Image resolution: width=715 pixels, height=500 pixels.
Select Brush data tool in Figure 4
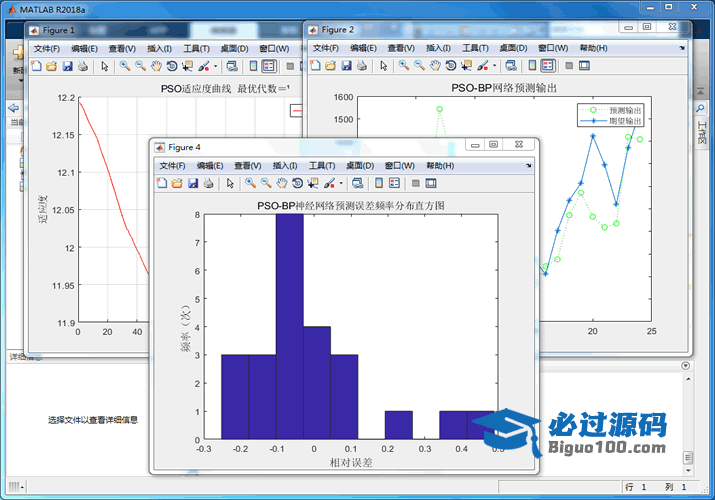coord(329,183)
